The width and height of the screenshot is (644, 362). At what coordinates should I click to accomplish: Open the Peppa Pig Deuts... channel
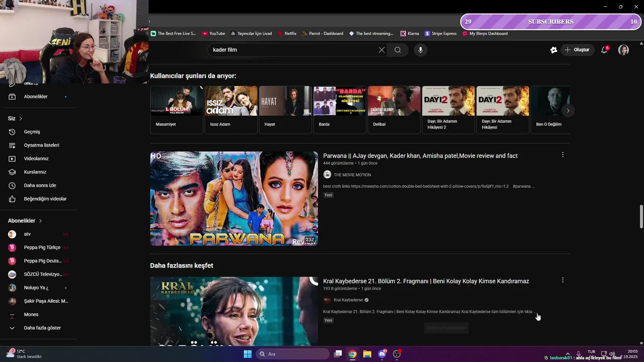point(38,261)
